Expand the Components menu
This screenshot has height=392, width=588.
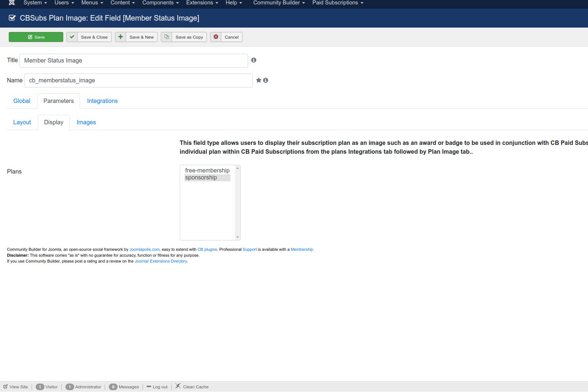coord(161,3)
